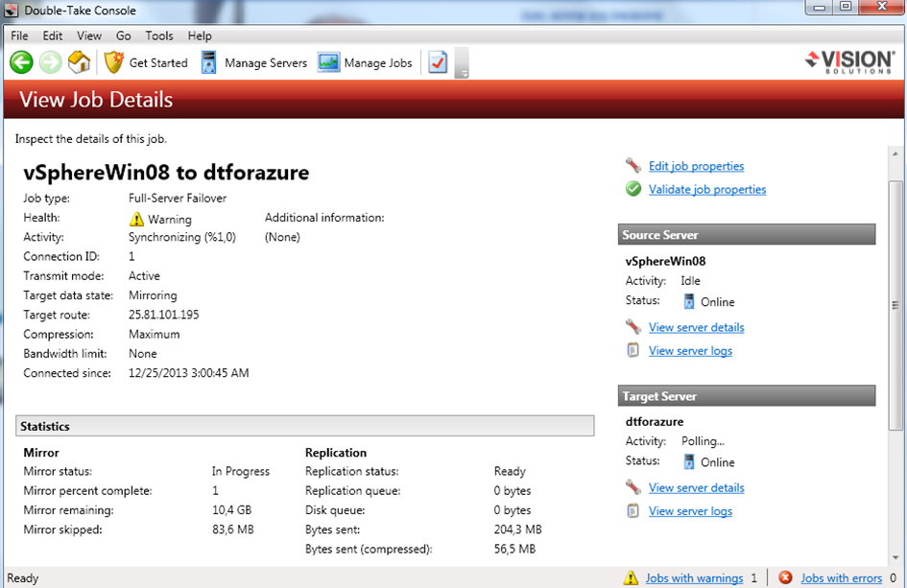Click the wrench icon beside Edit job properties
This screenshot has width=907, height=588.
tap(633, 165)
